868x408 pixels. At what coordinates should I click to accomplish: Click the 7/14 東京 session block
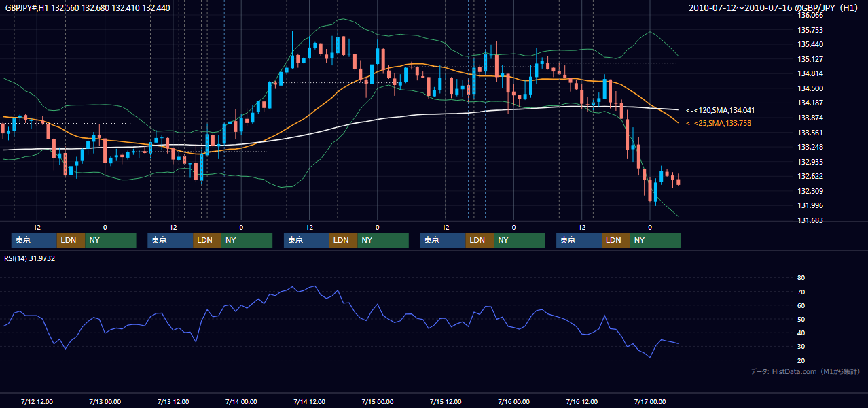click(x=306, y=240)
